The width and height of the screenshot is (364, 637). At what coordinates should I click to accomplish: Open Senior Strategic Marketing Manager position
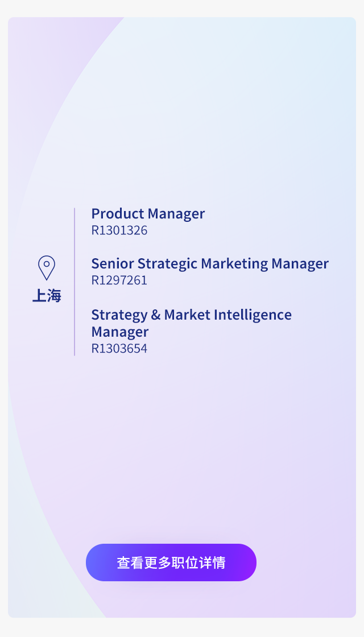coord(210,264)
